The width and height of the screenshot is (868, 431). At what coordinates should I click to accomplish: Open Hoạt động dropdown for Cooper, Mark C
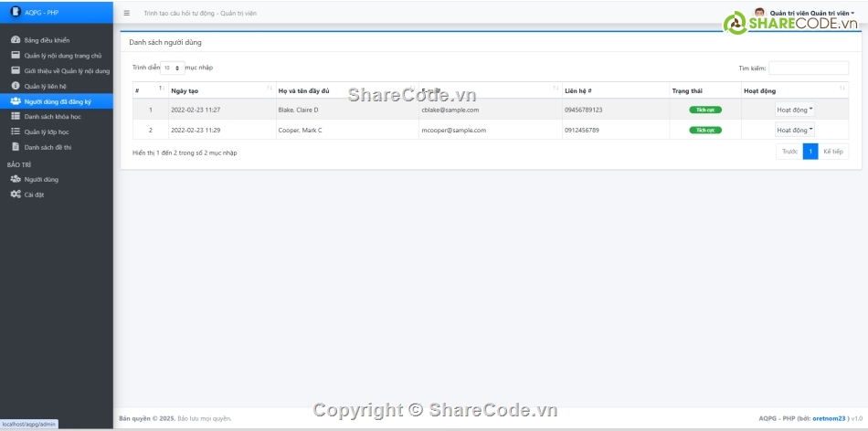794,131
